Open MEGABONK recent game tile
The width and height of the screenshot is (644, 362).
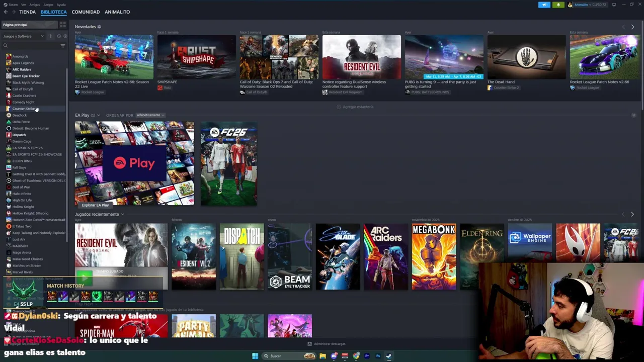point(434,256)
